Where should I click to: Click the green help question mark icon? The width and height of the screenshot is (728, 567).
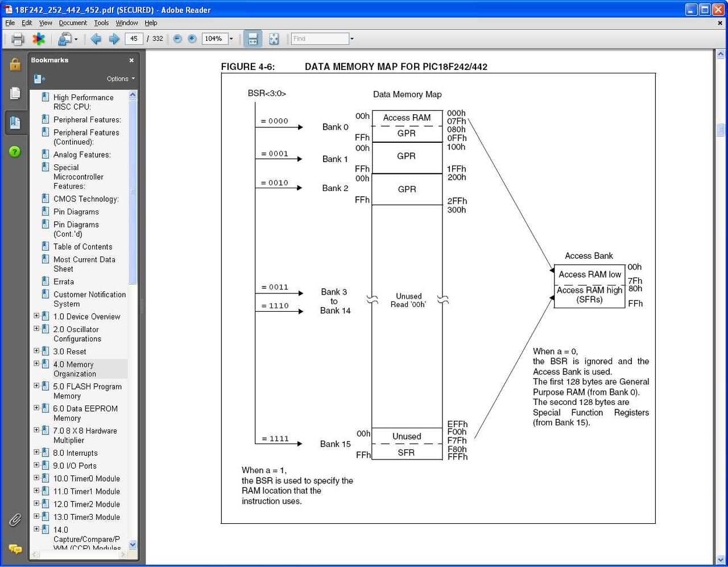15,151
